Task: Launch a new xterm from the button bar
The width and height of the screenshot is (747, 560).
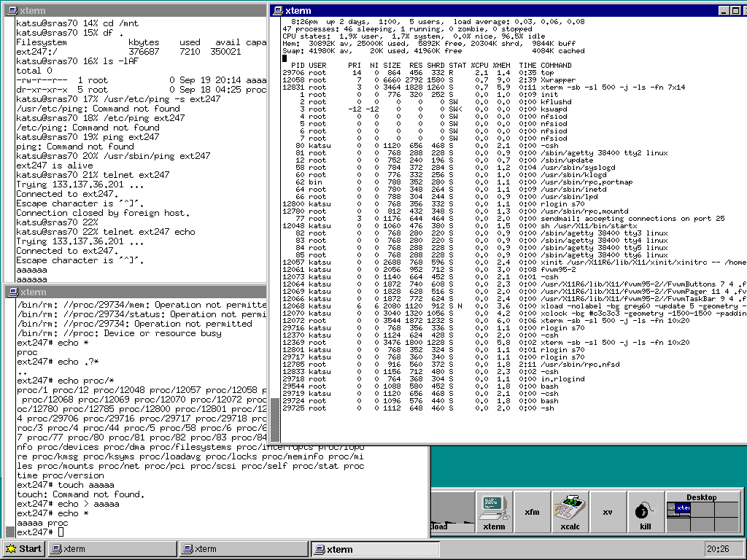Action: 494,510
